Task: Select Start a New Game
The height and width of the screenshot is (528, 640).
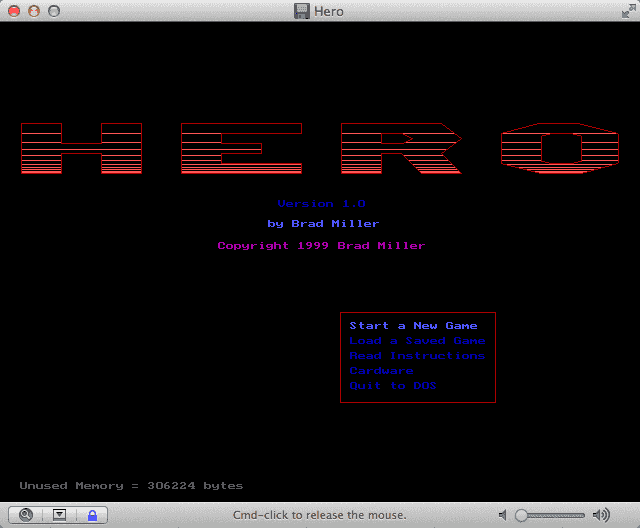Action: coord(413,326)
